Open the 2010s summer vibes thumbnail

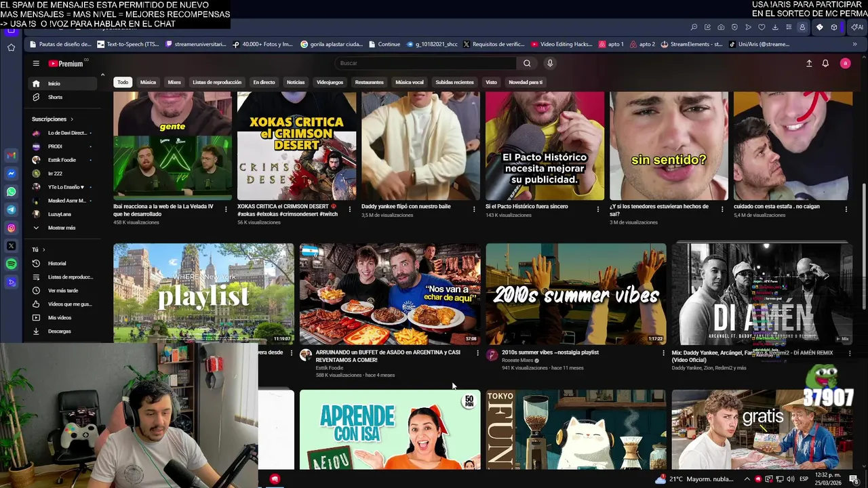576,294
